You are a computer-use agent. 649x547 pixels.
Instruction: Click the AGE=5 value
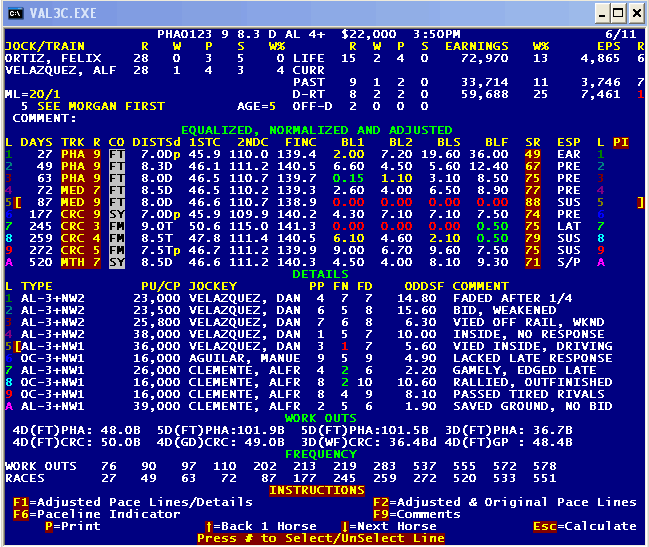[x=256, y=106]
